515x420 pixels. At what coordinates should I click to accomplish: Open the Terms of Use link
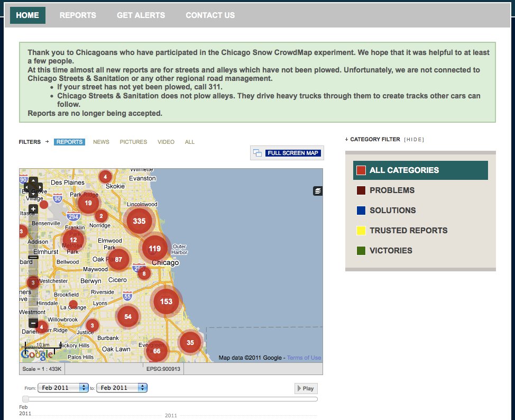(x=304, y=358)
